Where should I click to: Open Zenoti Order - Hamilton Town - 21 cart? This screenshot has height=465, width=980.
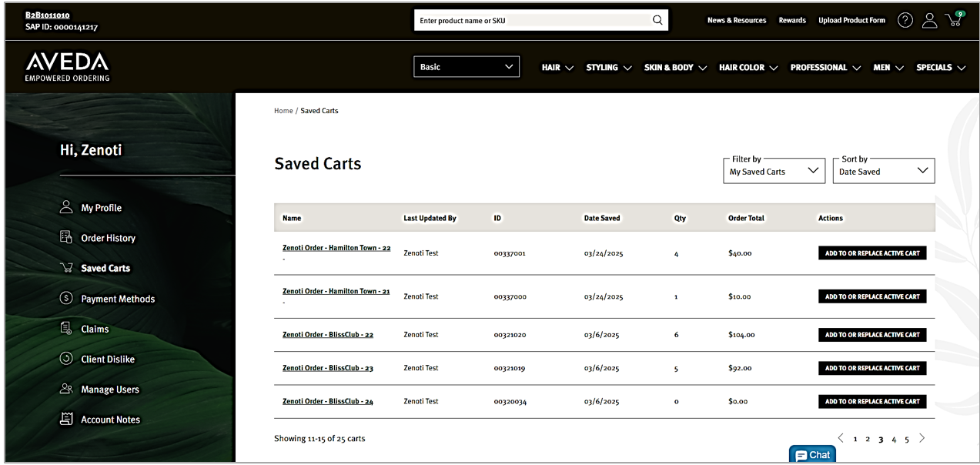(336, 291)
